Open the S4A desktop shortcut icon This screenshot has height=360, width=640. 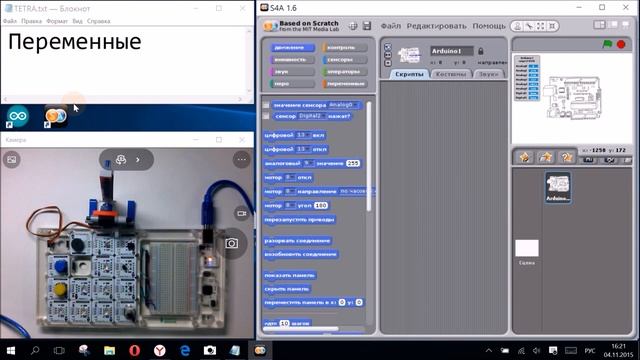pyautogui.click(x=56, y=117)
